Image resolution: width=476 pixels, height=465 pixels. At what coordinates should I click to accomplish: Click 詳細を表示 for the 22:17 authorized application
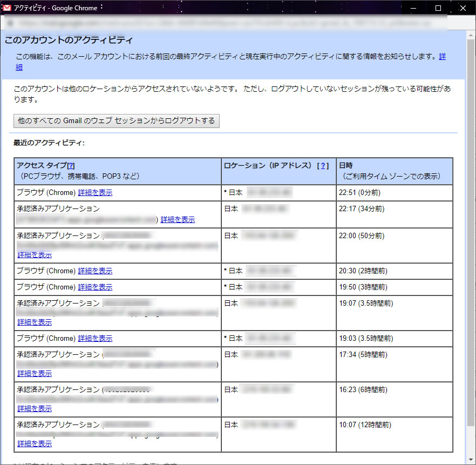point(178,220)
